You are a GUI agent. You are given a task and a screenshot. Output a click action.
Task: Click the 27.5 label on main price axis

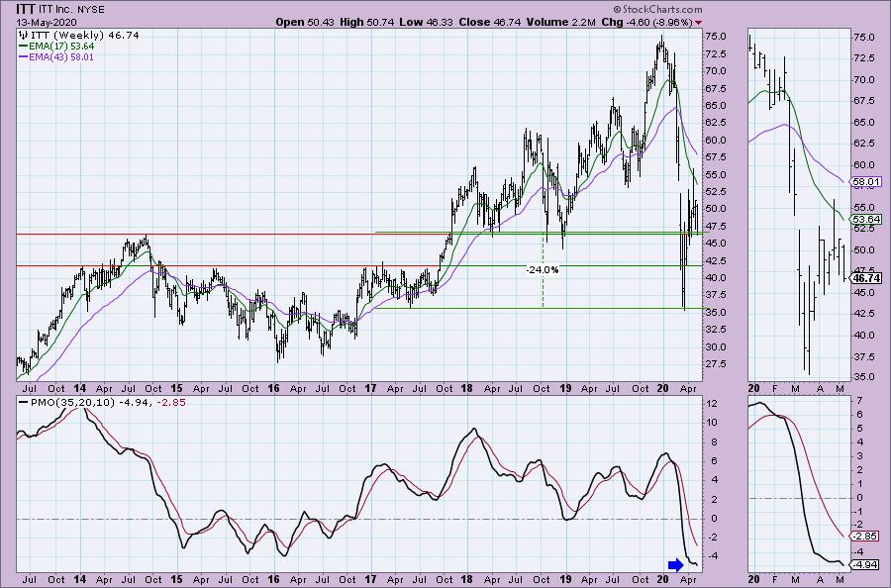pos(715,363)
